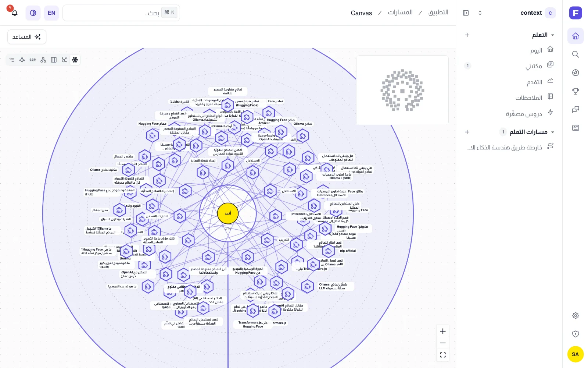This screenshot has width=588, height=368.
Task: Open the notifications bell
Action: [x=15, y=13]
